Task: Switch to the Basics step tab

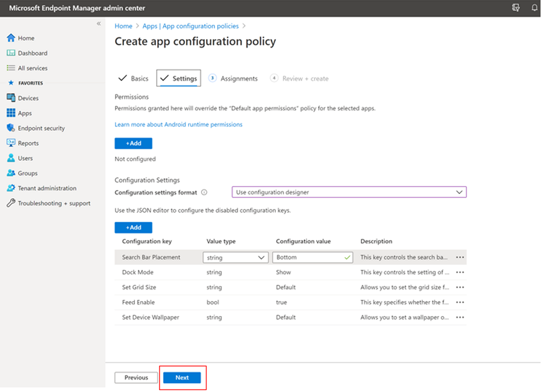Action: [133, 78]
